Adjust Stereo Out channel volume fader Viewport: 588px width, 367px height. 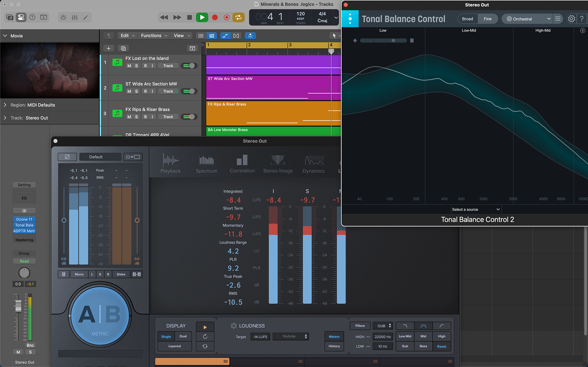click(x=18, y=306)
